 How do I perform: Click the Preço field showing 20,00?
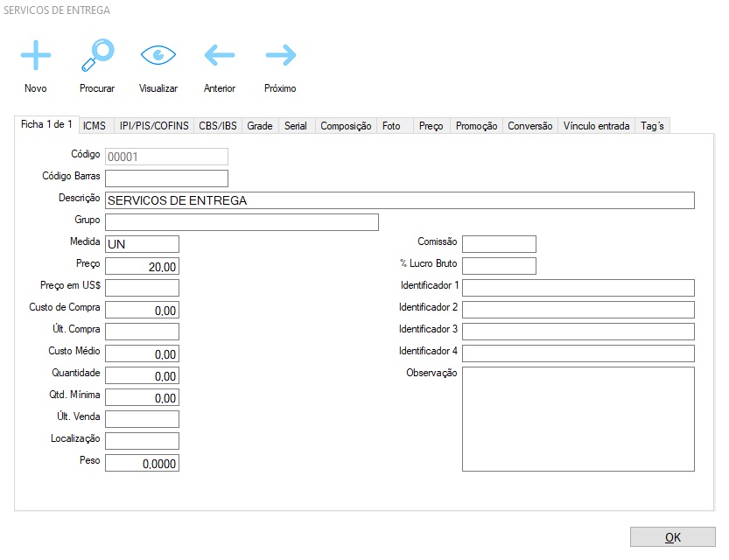[x=142, y=266]
